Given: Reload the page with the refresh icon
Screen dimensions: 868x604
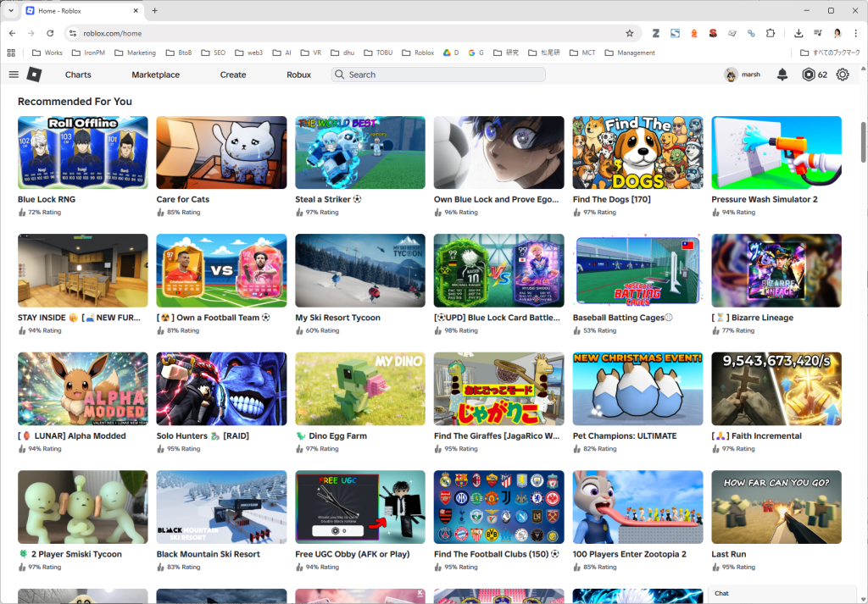Looking at the screenshot, I should pyautogui.click(x=51, y=33).
